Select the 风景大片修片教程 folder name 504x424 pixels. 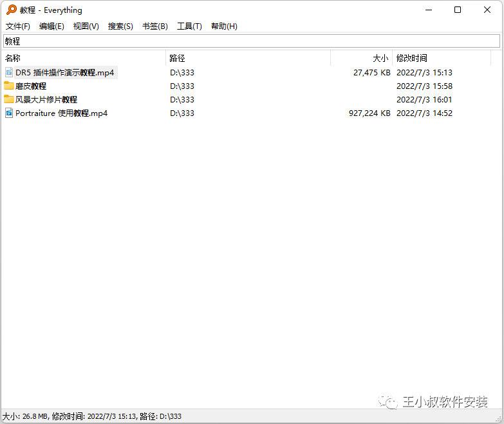click(x=46, y=100)
